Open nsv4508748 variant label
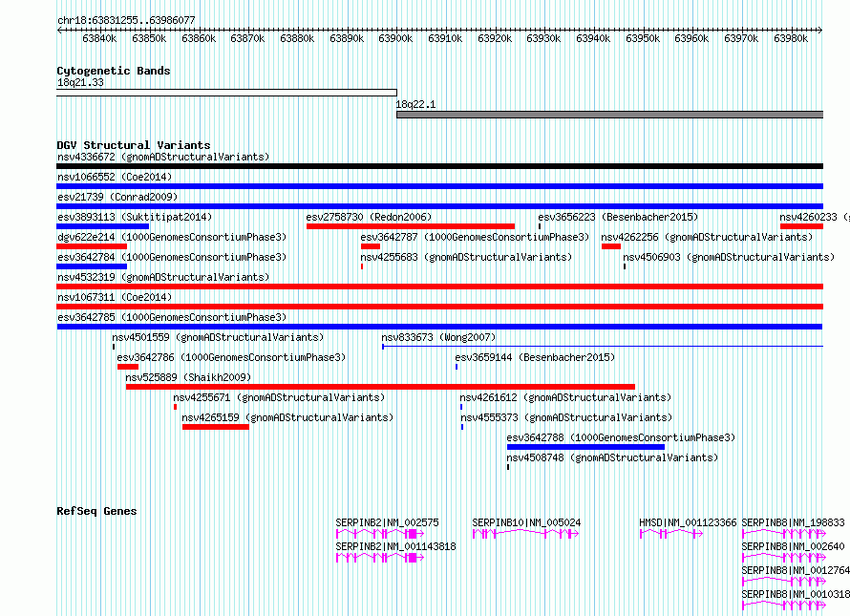The width and height of the screenshot is (850, 616). pos(612,457)
